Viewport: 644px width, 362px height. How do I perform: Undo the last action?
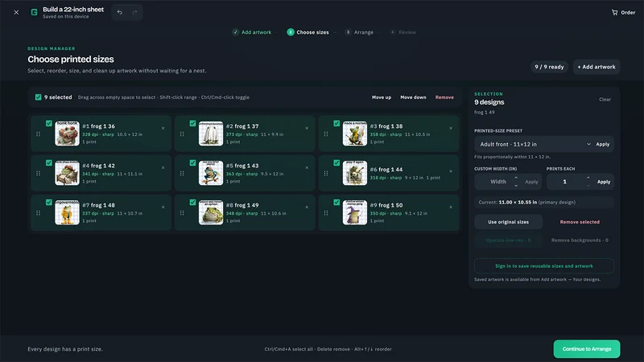coord(119,12)
